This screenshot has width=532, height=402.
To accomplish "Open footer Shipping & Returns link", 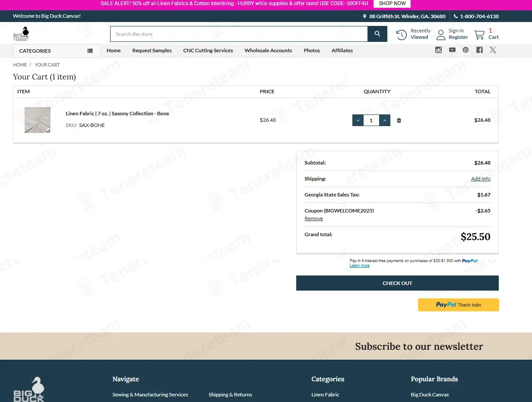I will 230,395.
